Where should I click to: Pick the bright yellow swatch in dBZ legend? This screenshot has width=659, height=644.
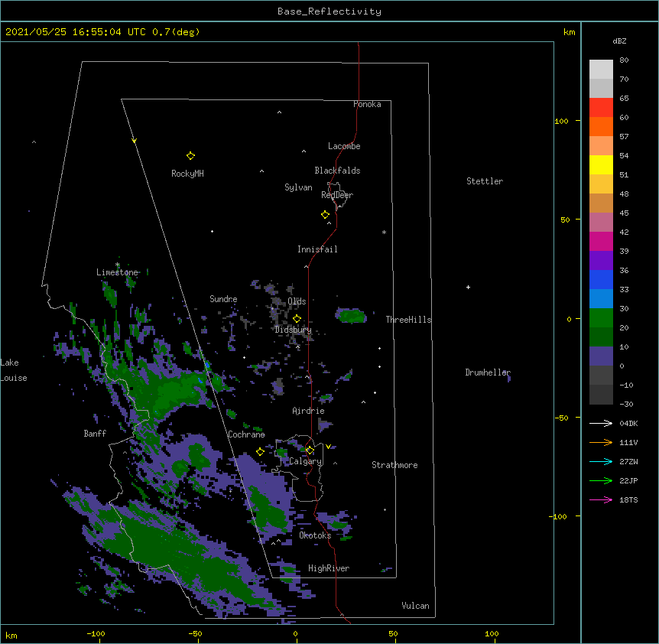click(x=601, y=164)
